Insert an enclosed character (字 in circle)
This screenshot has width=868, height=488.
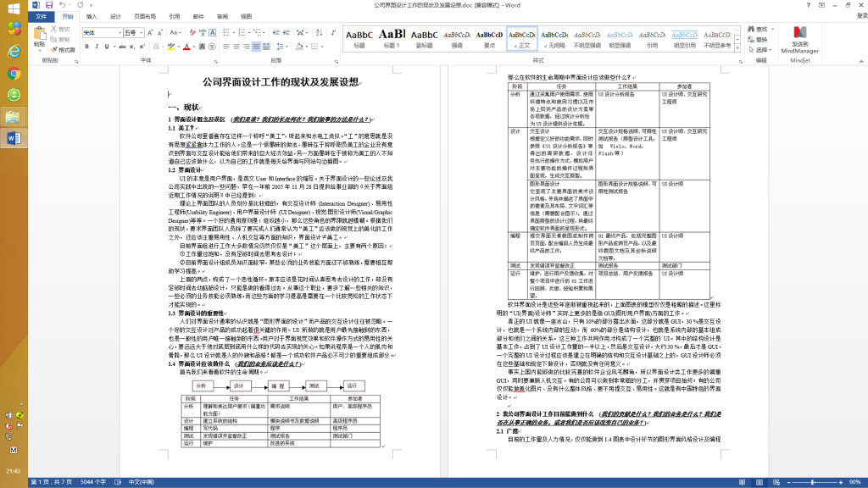coord(213,47)
